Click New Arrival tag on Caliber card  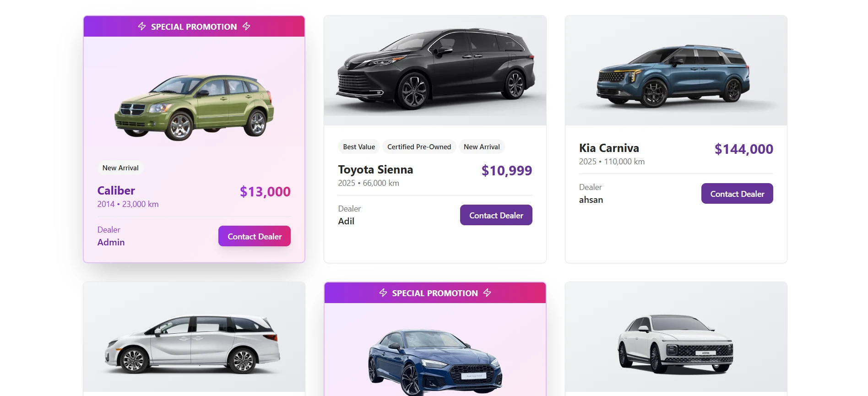pyautogui.click(x=120, y=168)
